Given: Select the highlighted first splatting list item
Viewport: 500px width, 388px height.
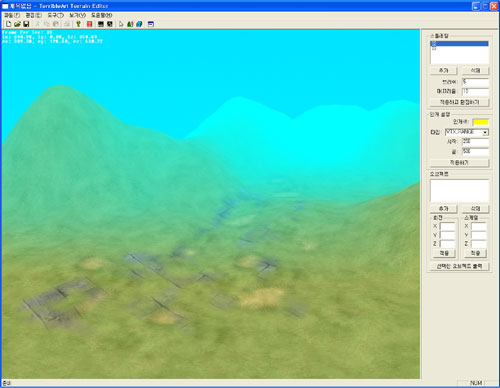Looking at the screenshot, I should pos(459,44).
